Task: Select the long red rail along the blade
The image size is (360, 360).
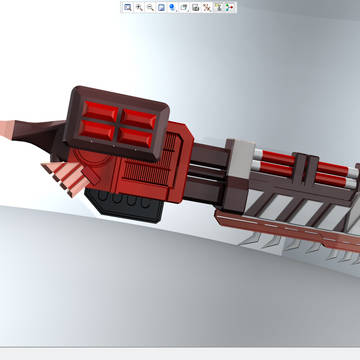Action: [x=287, y=230]
